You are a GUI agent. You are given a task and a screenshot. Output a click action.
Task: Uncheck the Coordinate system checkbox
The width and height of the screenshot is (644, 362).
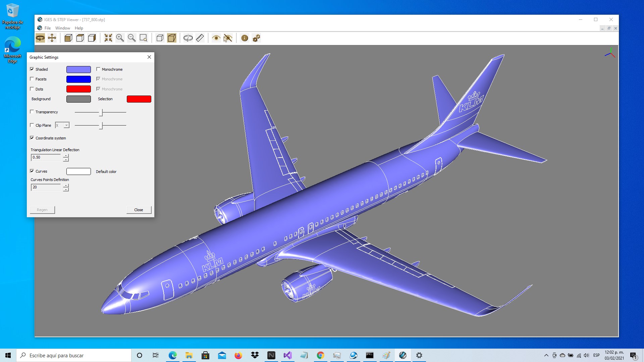(32, 138)
